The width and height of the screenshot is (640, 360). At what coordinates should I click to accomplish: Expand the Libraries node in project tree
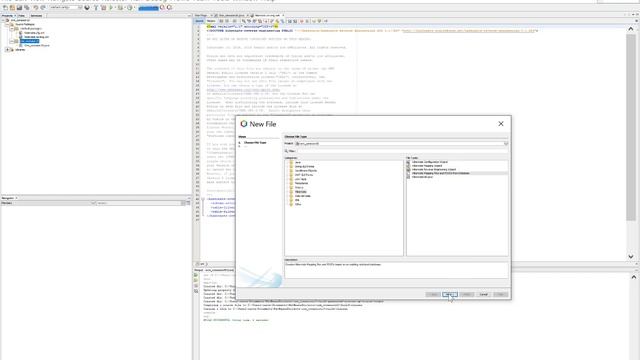[7, 49]
